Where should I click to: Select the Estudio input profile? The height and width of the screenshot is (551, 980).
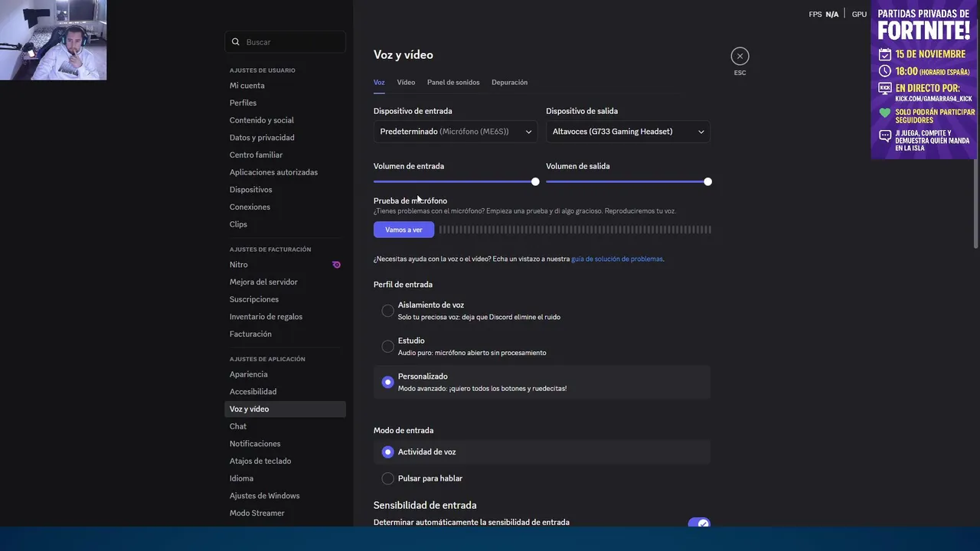[x=388, y=347]
